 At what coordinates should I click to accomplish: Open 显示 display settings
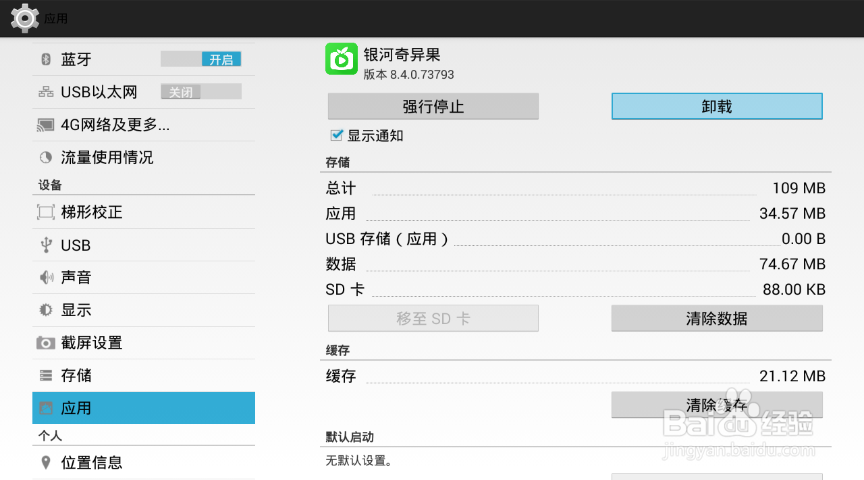143,310
